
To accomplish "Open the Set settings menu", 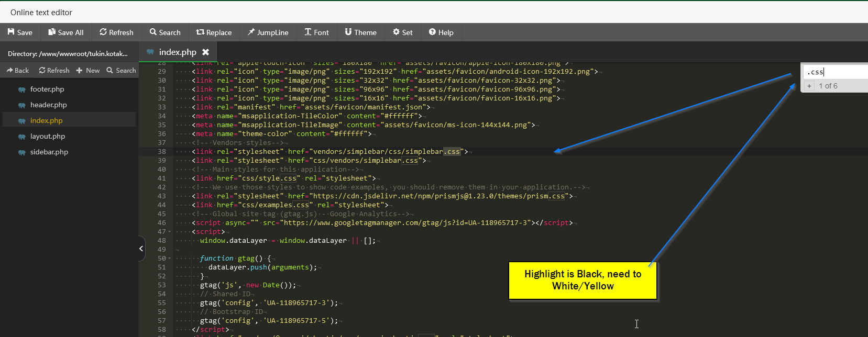I will pyautogui.click(x=403, y=32).
